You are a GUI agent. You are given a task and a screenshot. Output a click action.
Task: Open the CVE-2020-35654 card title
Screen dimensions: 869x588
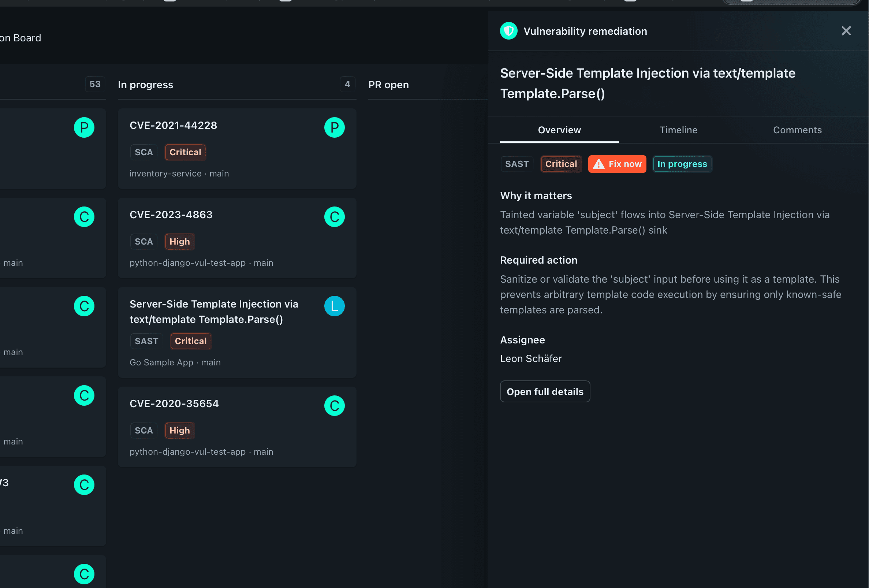pyautogui.click(x=174, y=403)
